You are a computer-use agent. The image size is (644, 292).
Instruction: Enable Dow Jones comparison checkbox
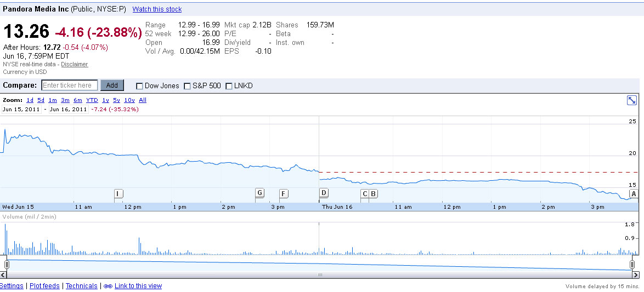[140, 86]
